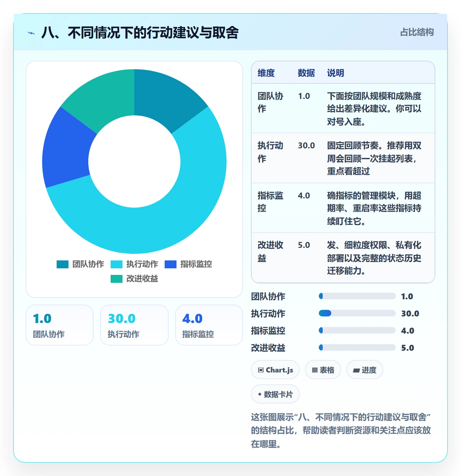
Task: Select the table description starting 固定回顾节奏
Action: point(374,158)
